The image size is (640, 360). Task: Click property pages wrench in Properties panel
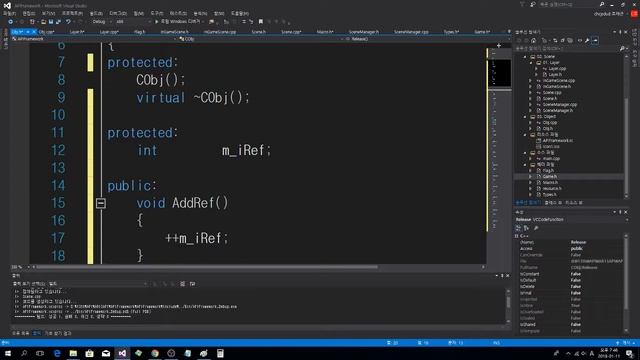536,228
